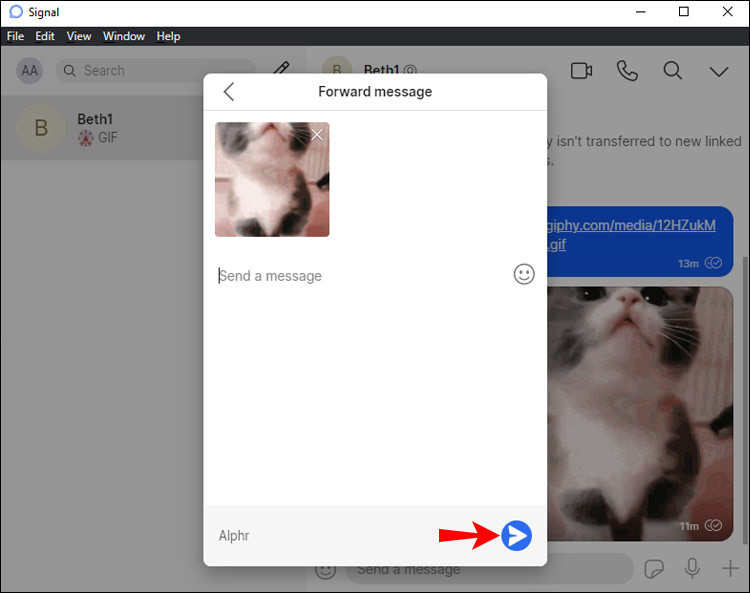
Task: Open the Beth1 chat in conversation list
Action: pos(102,128)
